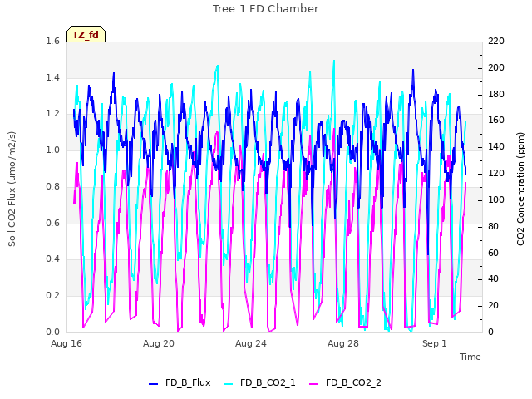Click the 220 right axis value
This screenshot has width=532, height=399.
pos(496,41)
